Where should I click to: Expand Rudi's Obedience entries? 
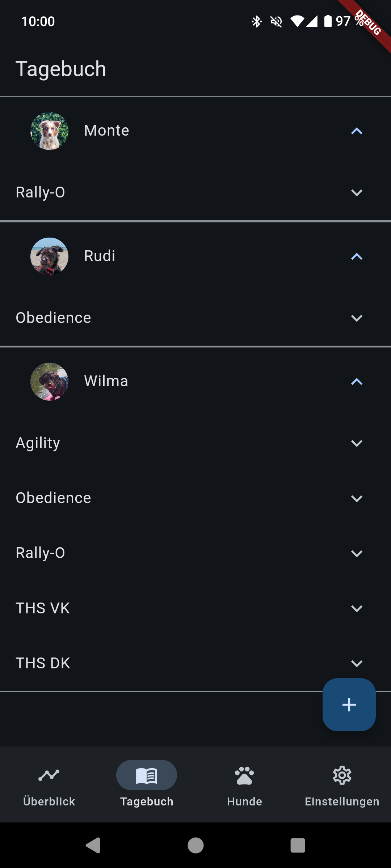coord(357,318)
